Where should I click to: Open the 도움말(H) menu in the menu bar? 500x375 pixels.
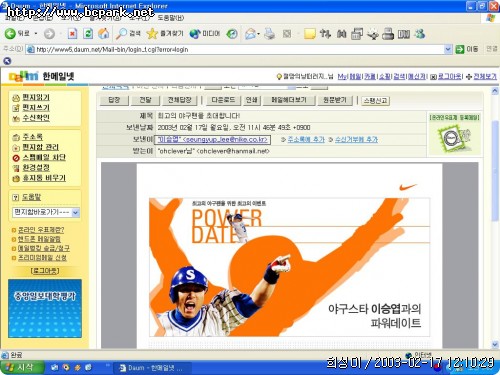(x=170, y=17)
